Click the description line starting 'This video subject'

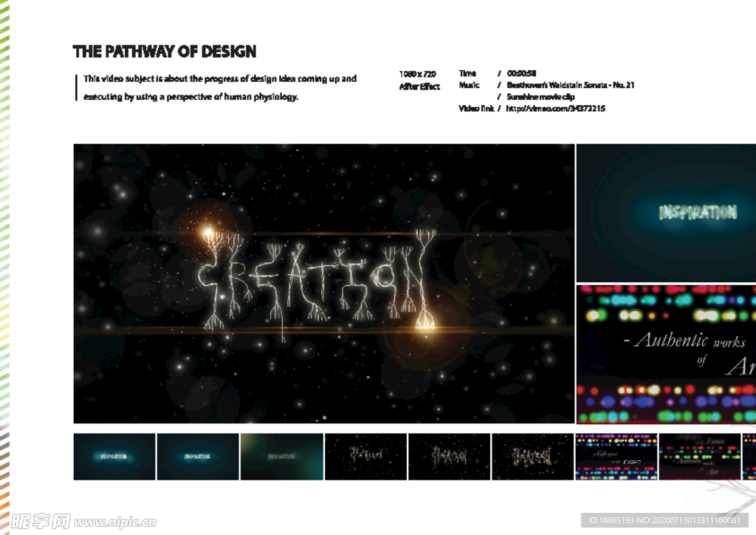(x=220, y=78)
